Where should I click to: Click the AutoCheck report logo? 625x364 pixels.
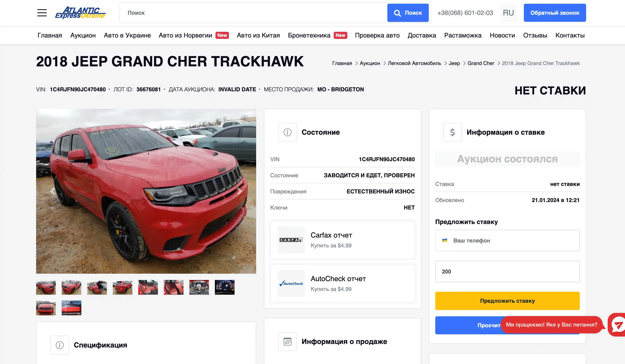click(x=291, y=284)
